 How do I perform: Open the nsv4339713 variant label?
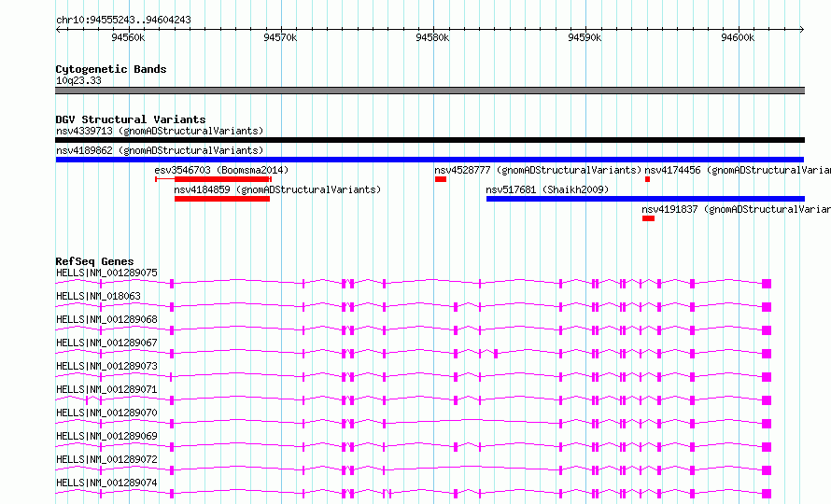pyautogui.click(x=160, y=131)
